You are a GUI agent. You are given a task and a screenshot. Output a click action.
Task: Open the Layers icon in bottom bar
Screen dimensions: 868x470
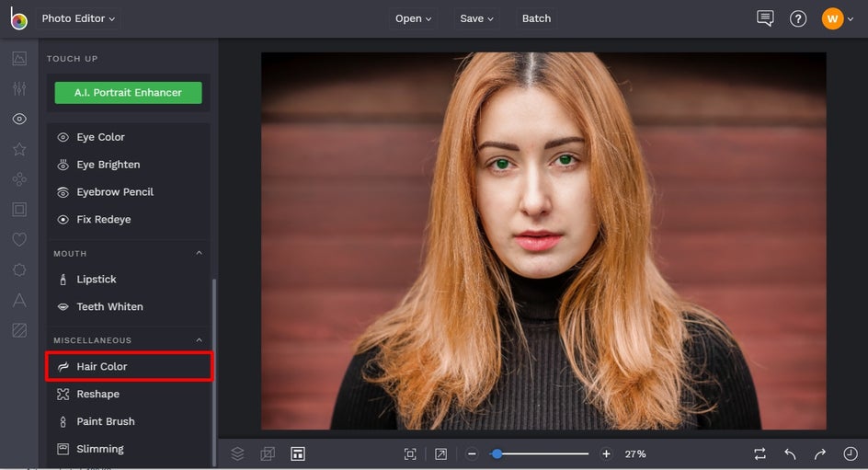[x=237, y=453]
